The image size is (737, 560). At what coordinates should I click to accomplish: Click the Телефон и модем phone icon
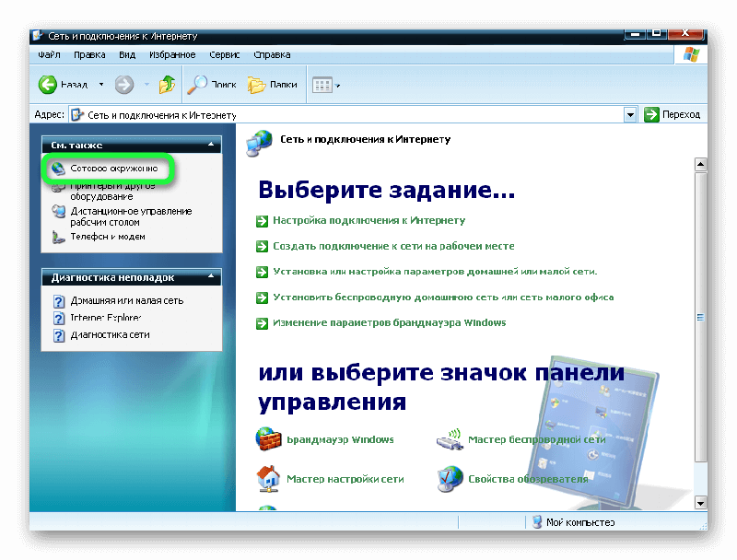(58, 238)
